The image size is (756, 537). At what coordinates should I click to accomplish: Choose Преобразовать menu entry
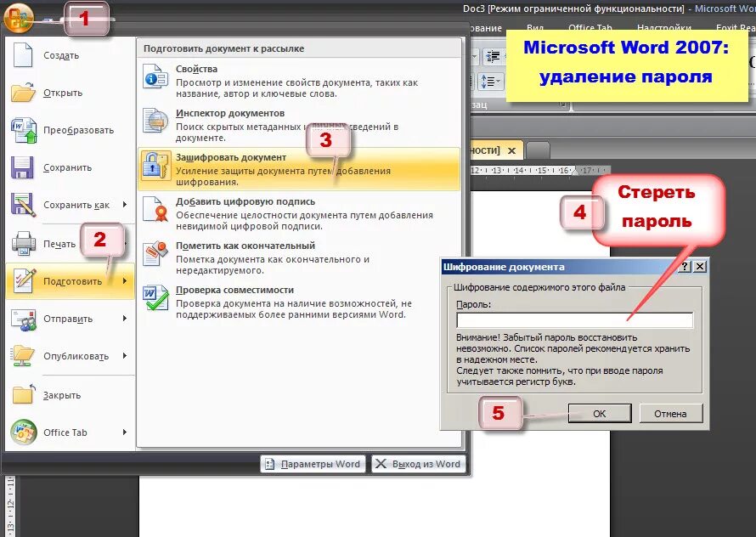(70, 130)
